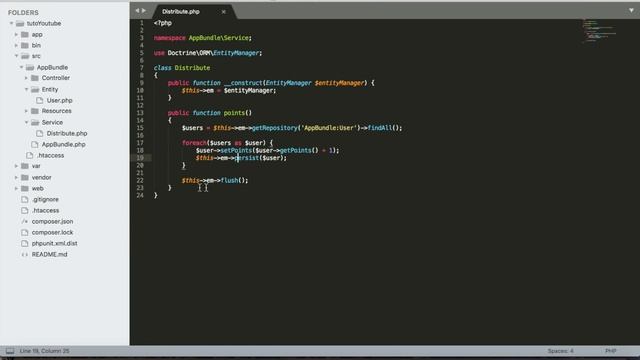
Task: Click the Resources folder icon
Action: pyautogui.click(x=35, y=111)
